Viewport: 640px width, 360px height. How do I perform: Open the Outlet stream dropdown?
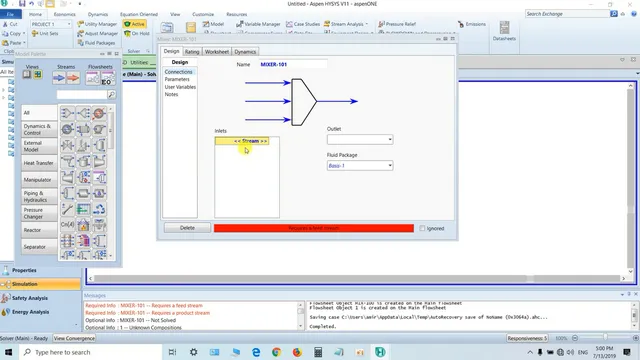click(360, 140)
